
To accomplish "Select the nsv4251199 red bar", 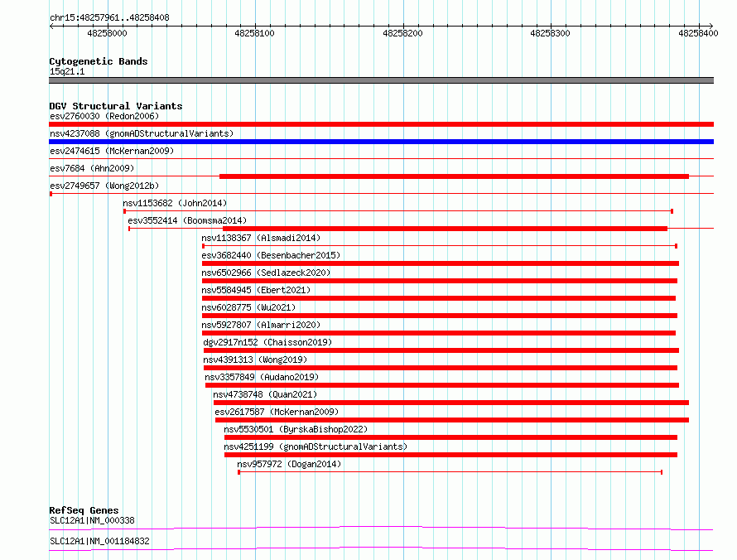I will [x=450, y=455].
